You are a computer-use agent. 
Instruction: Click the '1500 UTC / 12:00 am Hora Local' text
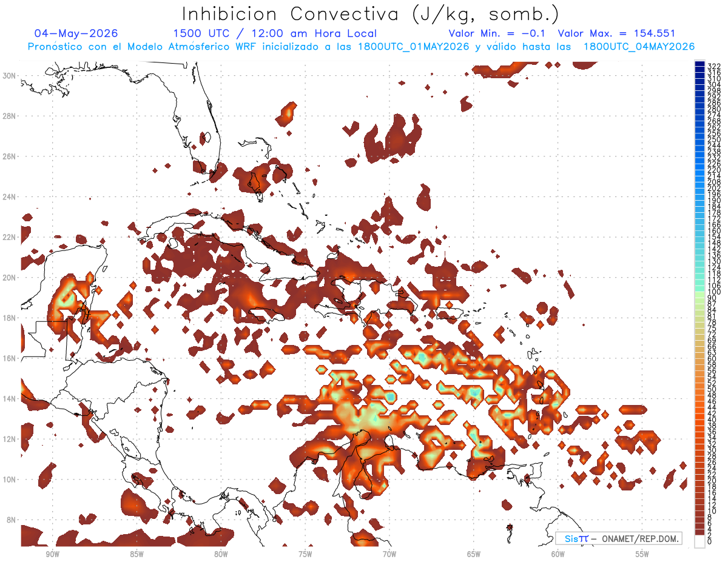[x=275, y=33]
